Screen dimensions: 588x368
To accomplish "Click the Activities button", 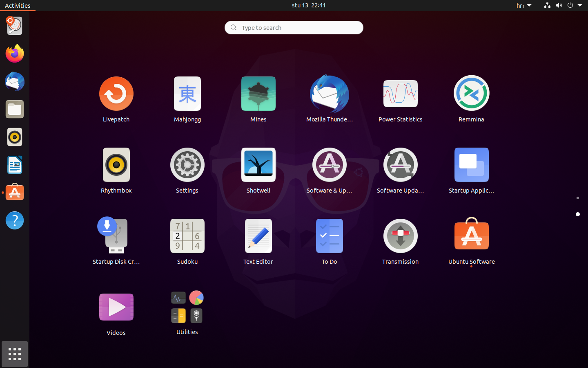I will [18, 5].
